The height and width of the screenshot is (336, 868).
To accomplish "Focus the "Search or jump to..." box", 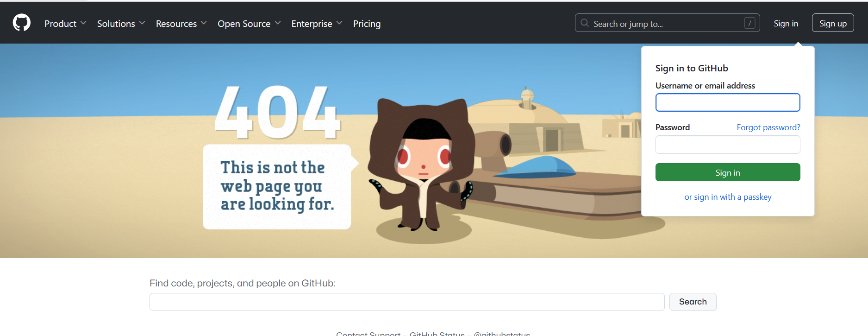I will [667, 23].
